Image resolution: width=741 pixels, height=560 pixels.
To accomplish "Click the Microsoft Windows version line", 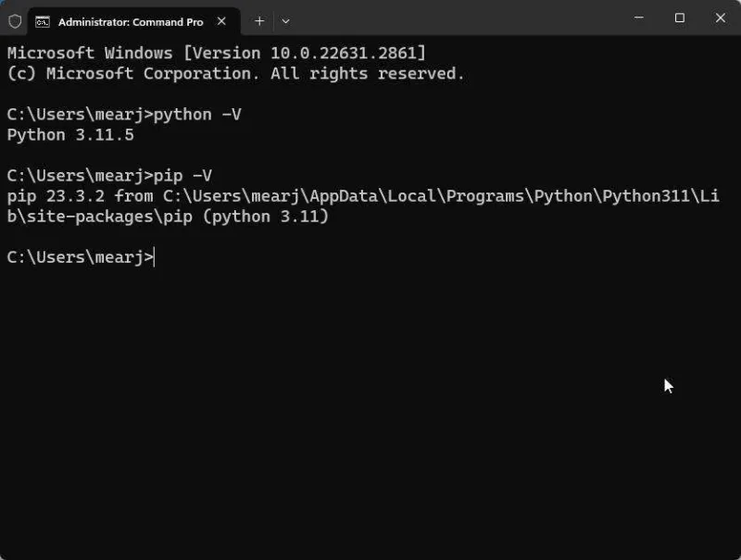I will (x=217, y=53).
